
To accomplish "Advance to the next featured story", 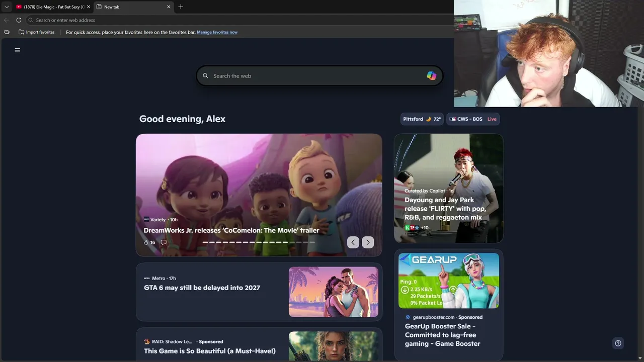I will (x=368, y=242).
